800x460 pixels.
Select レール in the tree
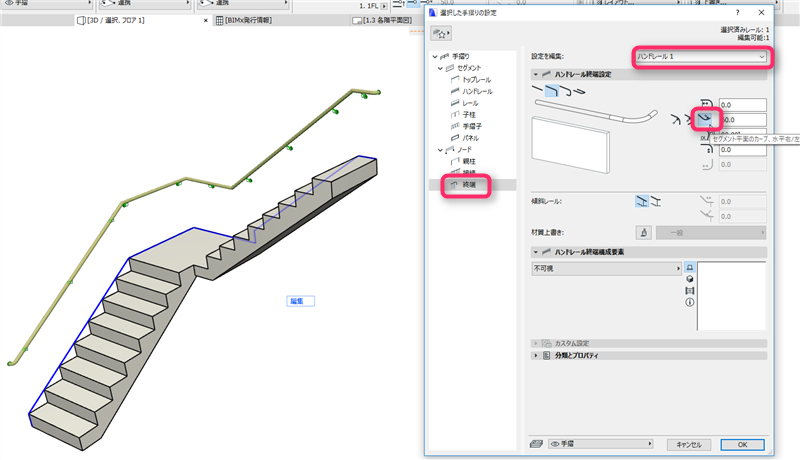(x=470, y=103)
